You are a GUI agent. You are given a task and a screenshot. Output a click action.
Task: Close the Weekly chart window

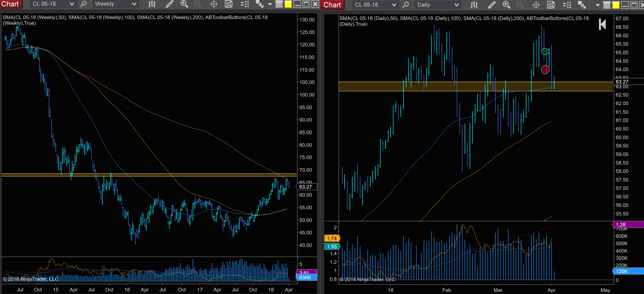(x=315, y=4)
